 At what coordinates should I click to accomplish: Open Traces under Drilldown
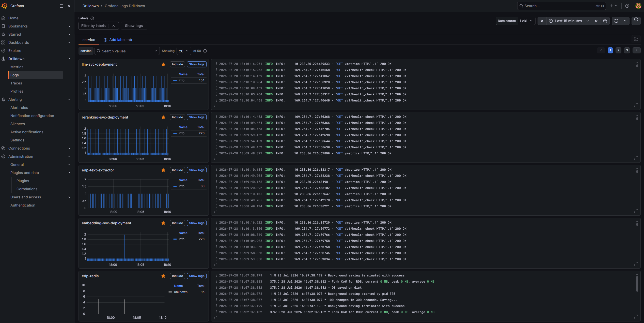(16, 83)
